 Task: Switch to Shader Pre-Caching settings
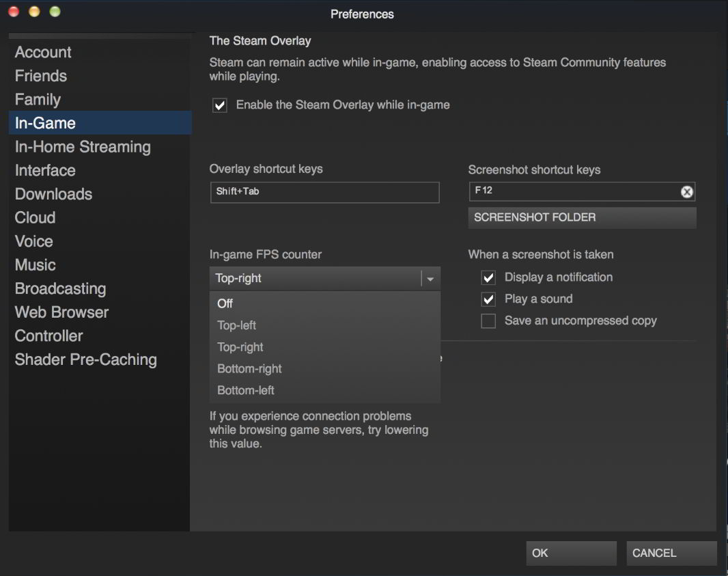pyautogui.click(x=100, y=359)
